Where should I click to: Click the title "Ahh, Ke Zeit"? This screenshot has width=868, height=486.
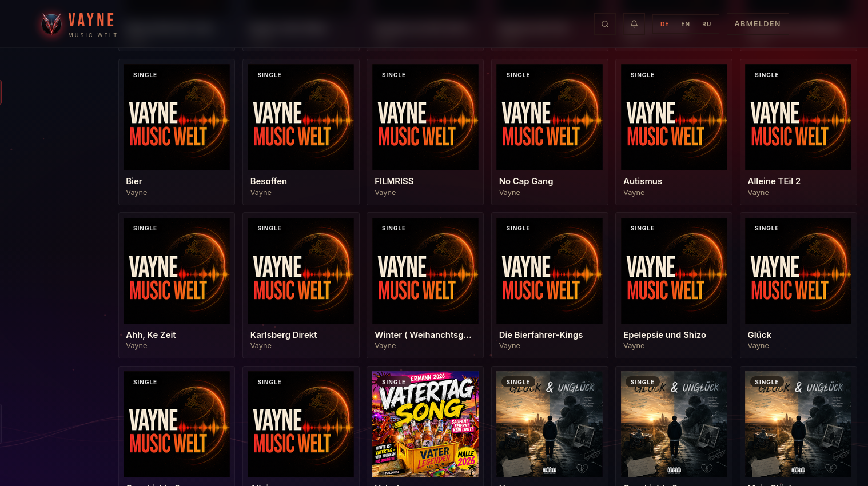(151, 335)
